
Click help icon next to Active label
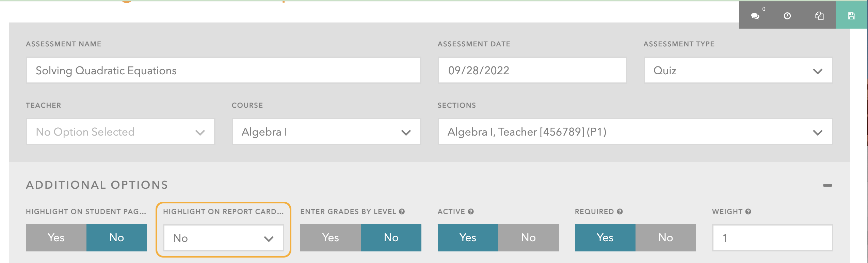(x=471, y=212)
